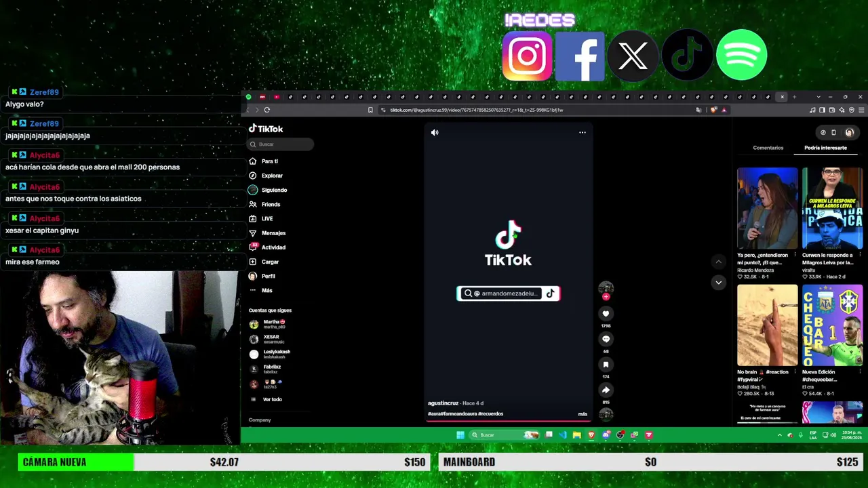Image resolution: width=868 pixels, height=488 pixels.
Task: Open the Windows Start menu
Action: [x=460, y=435]
